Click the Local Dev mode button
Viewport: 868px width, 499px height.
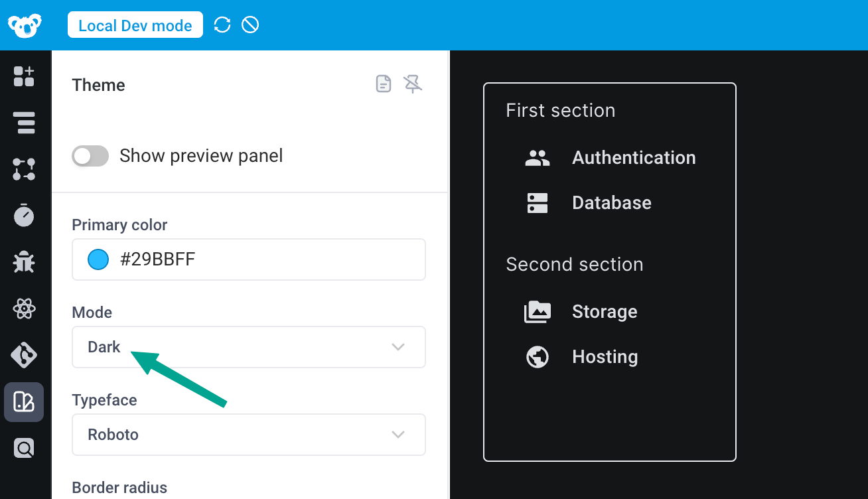[135, 25]
